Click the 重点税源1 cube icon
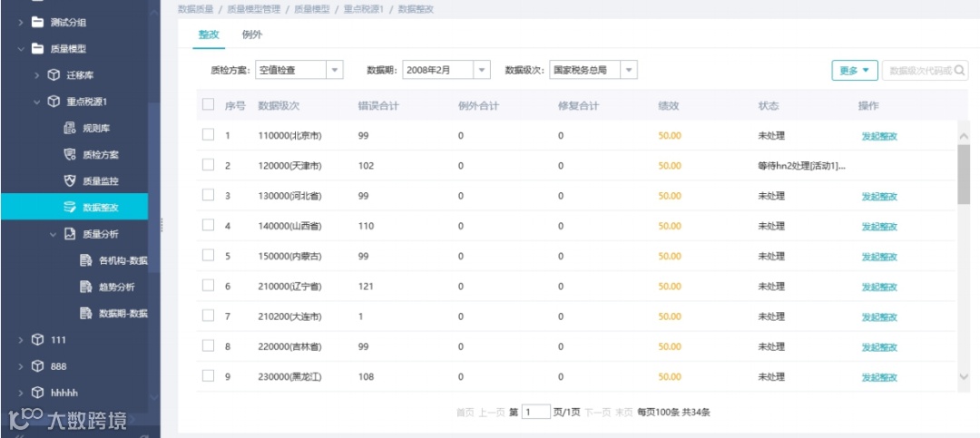The height and width of the screenshot is (438, 980). coord(54,102)
